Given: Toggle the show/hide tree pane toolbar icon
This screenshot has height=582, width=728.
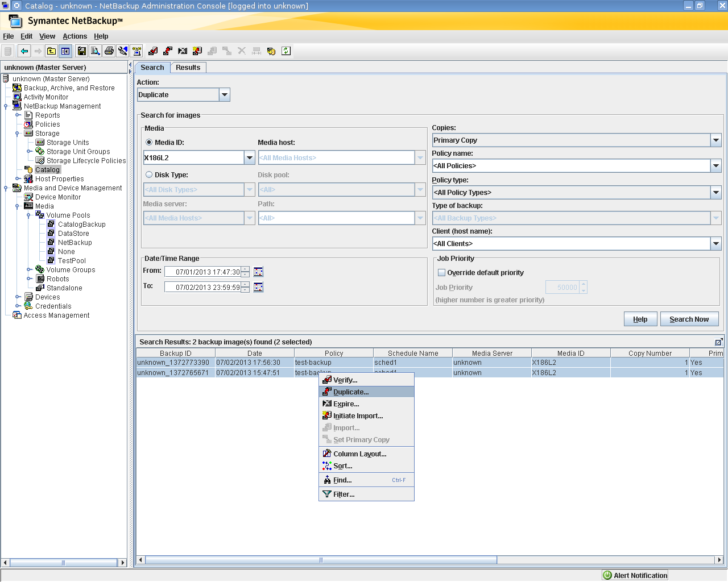Looking at the screenshot, I should pos(65,51).
